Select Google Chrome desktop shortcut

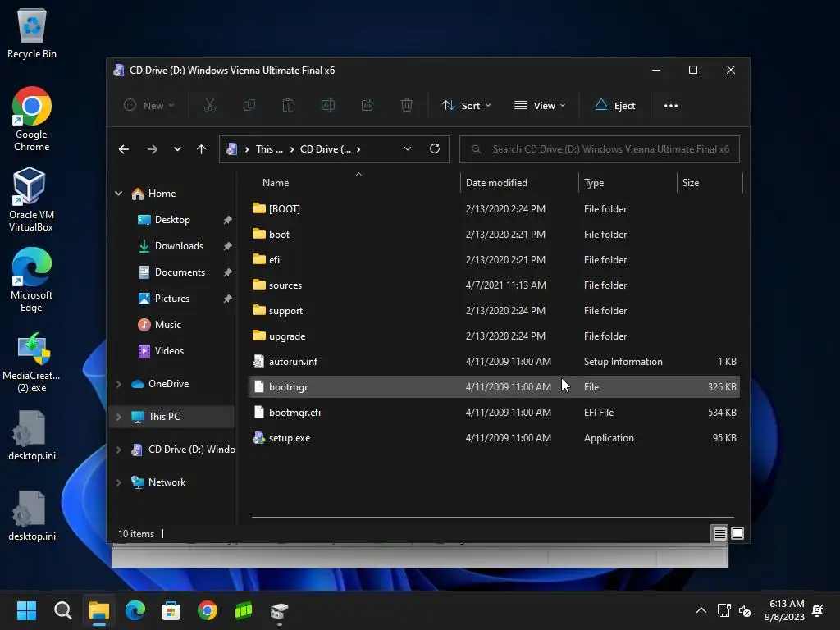coord(32,119)
